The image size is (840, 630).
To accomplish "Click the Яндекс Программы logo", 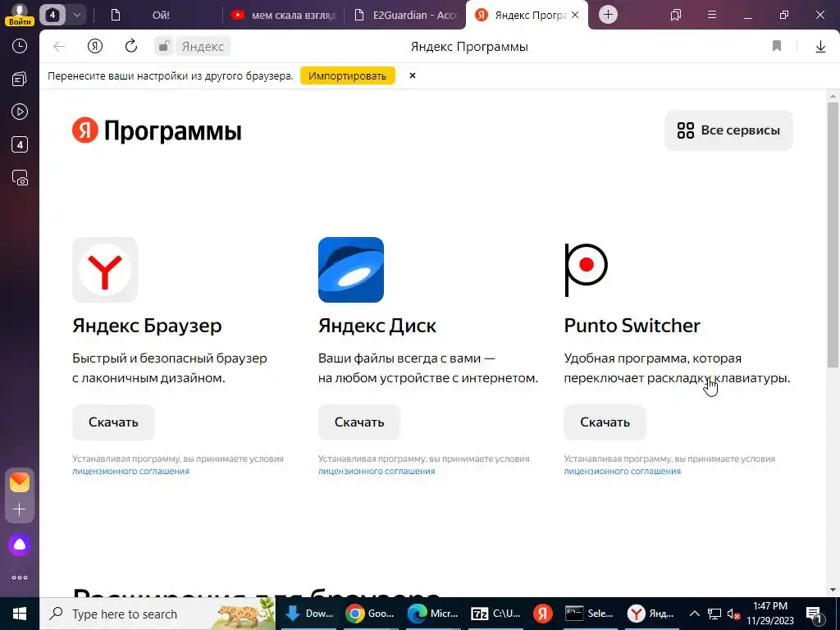I will pyautogui.click(x=157, y=130).
